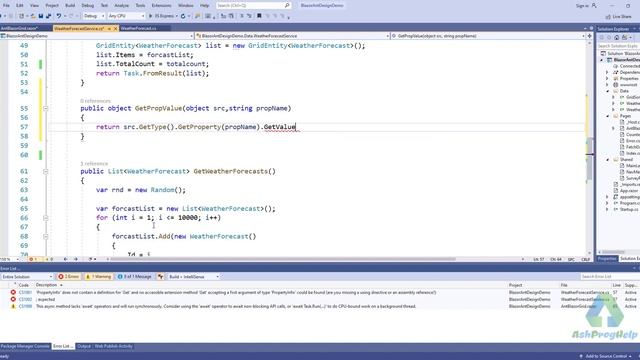The height and width of the screenshot is (360, 640).
Task: Toggle the 1 Warning filter
Action: [98, 277]
